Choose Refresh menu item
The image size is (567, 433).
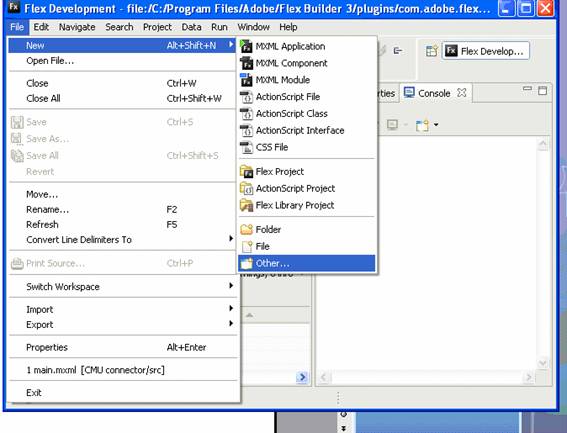tap(122, 225)
